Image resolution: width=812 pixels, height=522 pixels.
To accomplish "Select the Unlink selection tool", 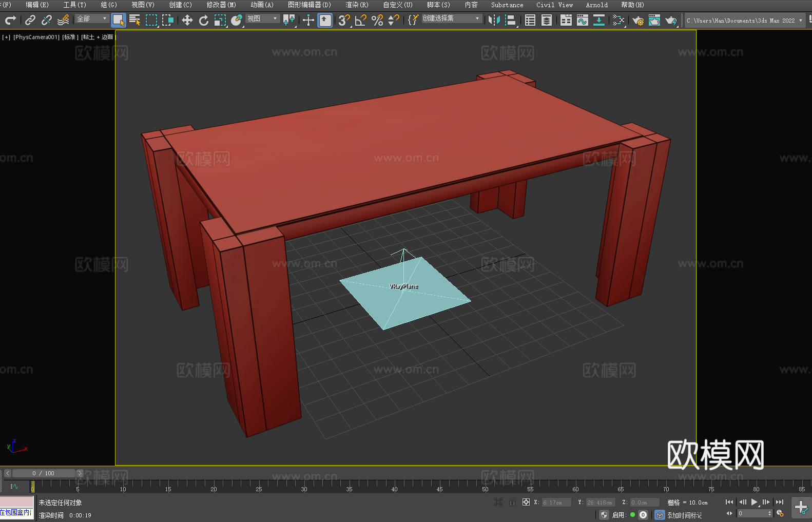I will (x=47, y=20).
